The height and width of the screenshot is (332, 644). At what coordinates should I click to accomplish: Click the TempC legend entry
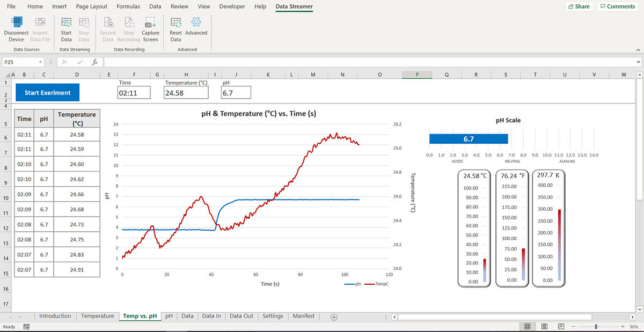[x=376, y=284]
